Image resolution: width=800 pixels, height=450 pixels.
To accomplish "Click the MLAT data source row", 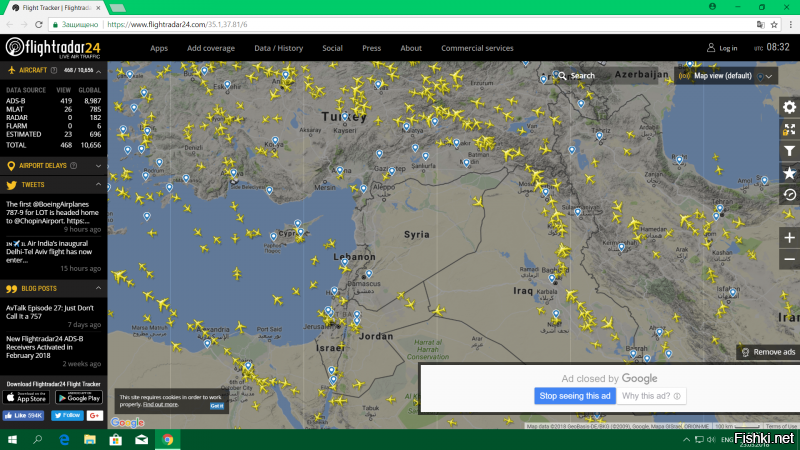I will pos(54,109).
